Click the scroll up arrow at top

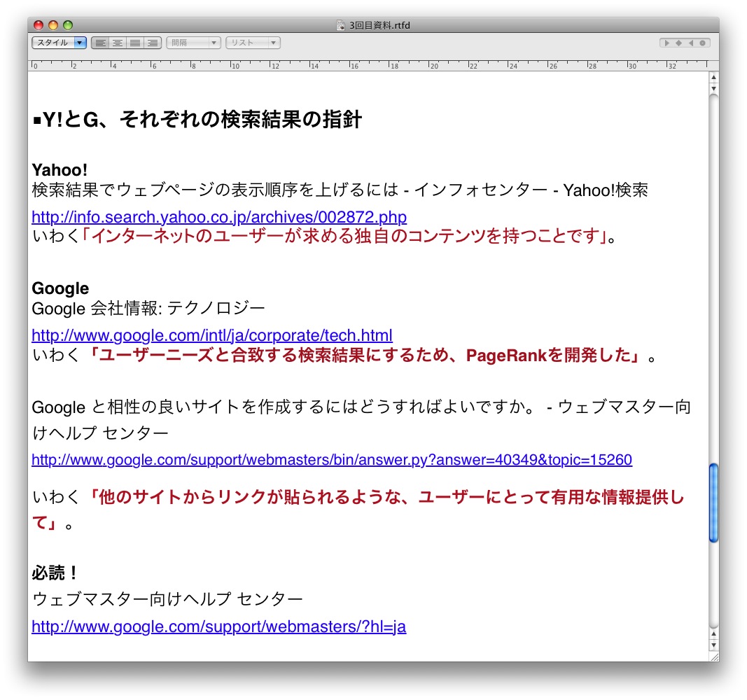713,77
